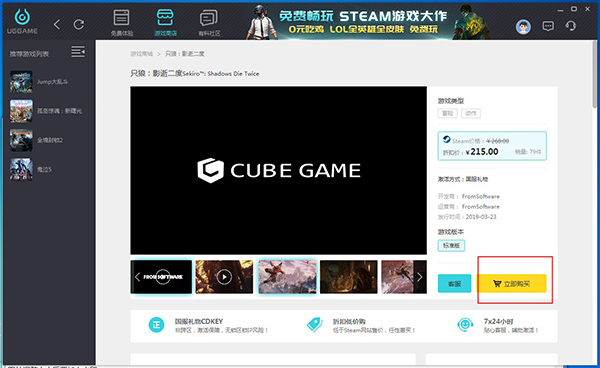Image resolution: width=600 pixels, height=368 pixels.
Task: Click the ¥215.00 discounted price
Action: click(482, 152)
